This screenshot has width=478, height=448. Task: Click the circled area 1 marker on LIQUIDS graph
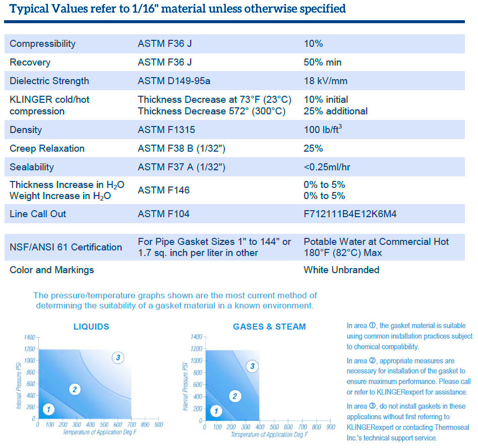point(48,410)
